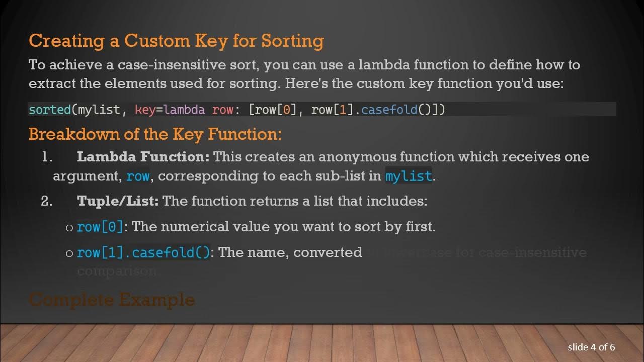
Task: Click the list number "1." marker
Action: 47,157
